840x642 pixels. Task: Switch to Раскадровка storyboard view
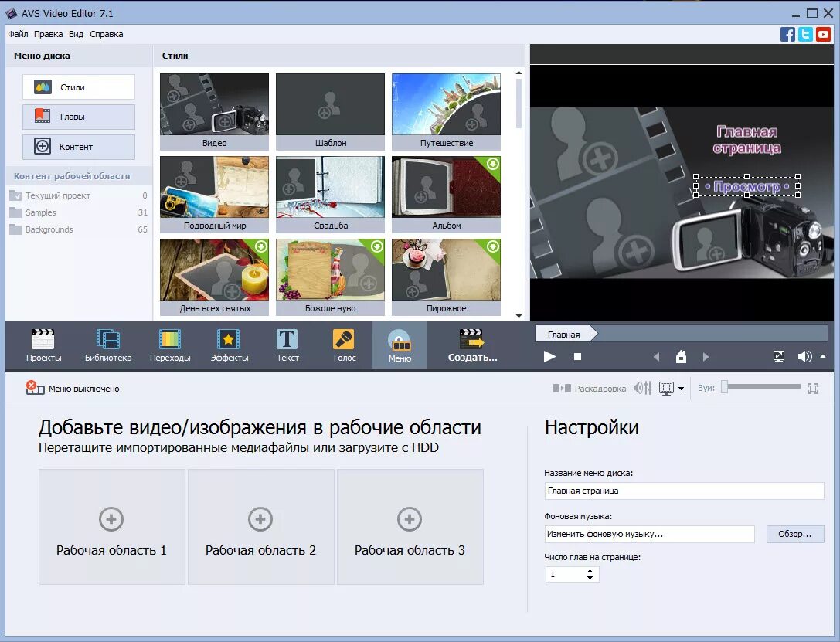(x=590, y=388)
